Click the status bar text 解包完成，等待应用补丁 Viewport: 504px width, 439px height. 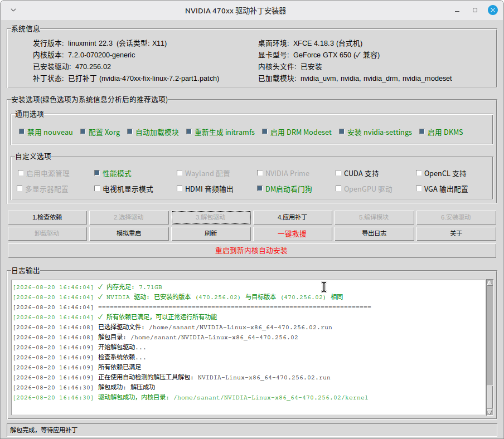[43, 430]
